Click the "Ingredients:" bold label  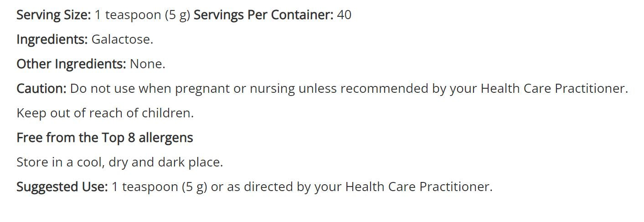point(52,40)
